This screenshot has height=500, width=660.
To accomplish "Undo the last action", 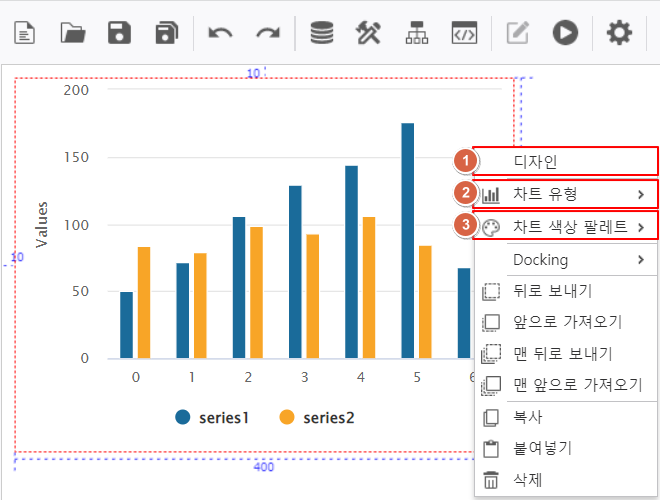I will click(x=220, y=32).
